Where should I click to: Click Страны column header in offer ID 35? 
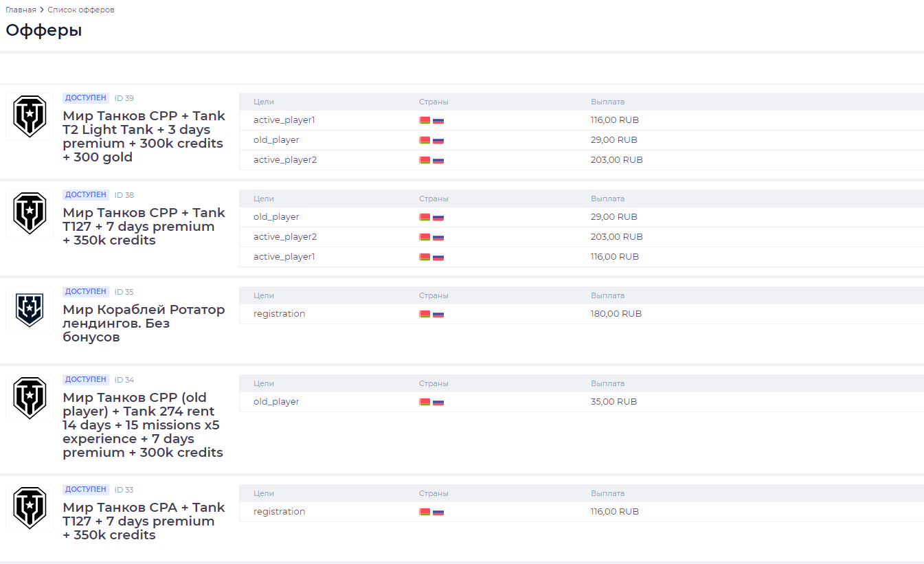tap(433, 295)
